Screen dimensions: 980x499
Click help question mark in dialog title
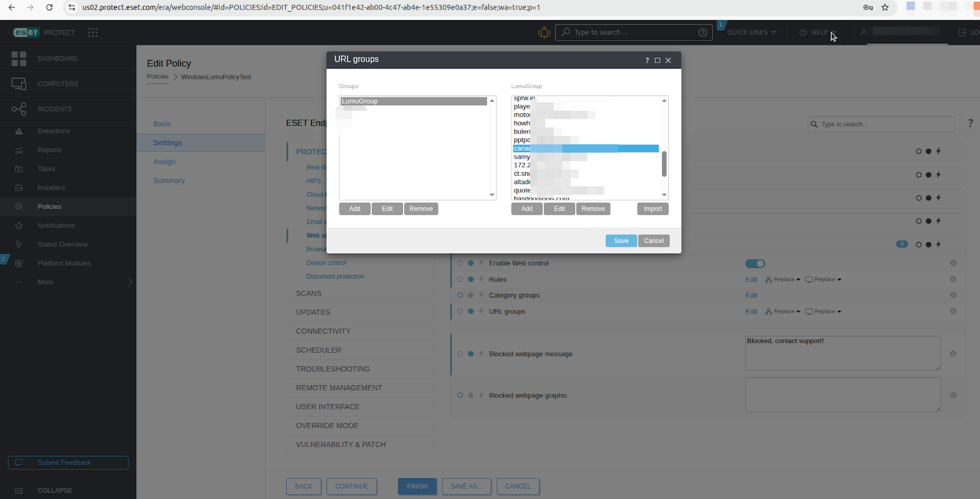point(647,61)
